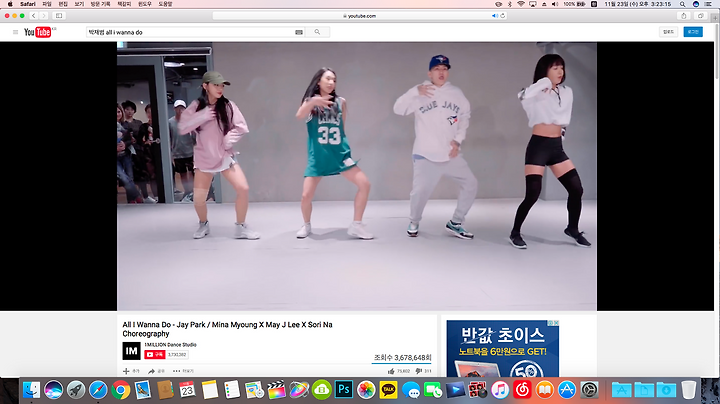Click the youtube.com address bar
The height and width of the screenshot is (404, 720).
[x=360, y=16]
